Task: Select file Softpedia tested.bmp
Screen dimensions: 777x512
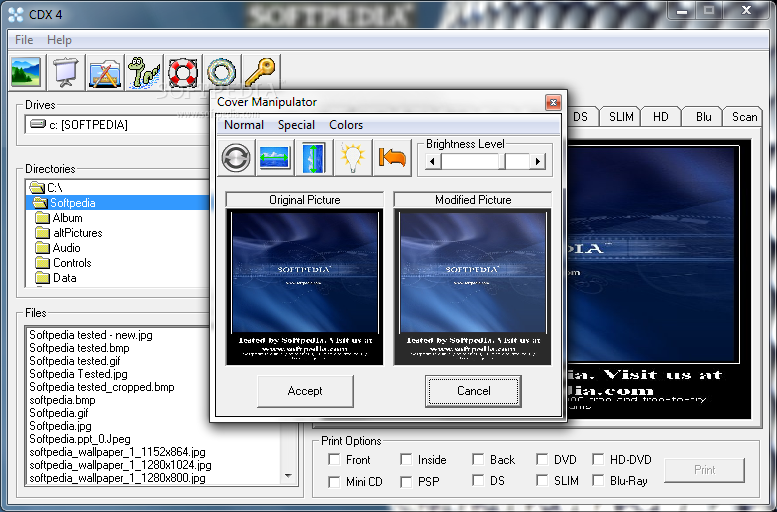Action: coord(79,348)
